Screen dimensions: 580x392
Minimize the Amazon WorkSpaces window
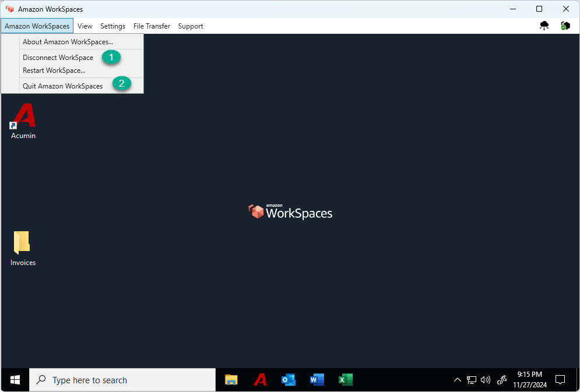pyautogui.click(x=513, y=9)
